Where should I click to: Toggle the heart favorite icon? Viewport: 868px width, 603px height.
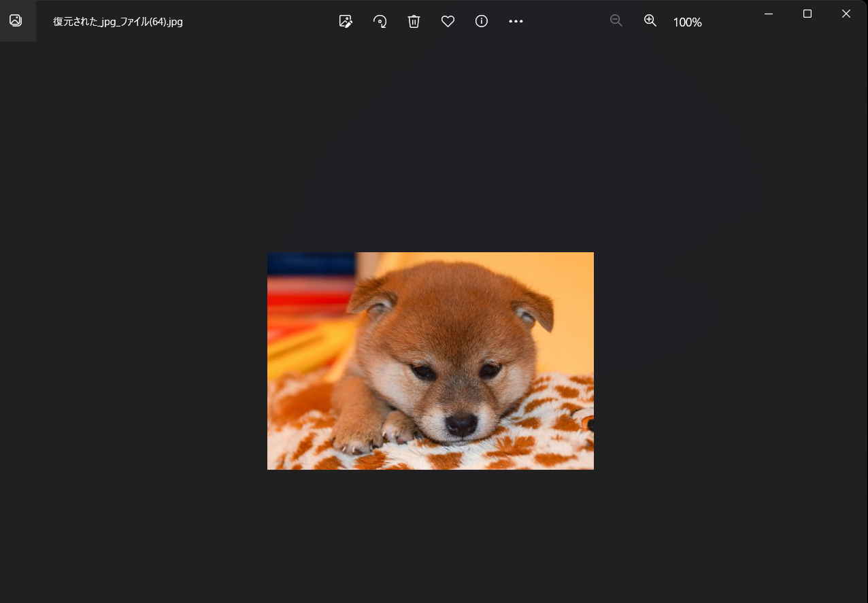[x=448, y=21]
